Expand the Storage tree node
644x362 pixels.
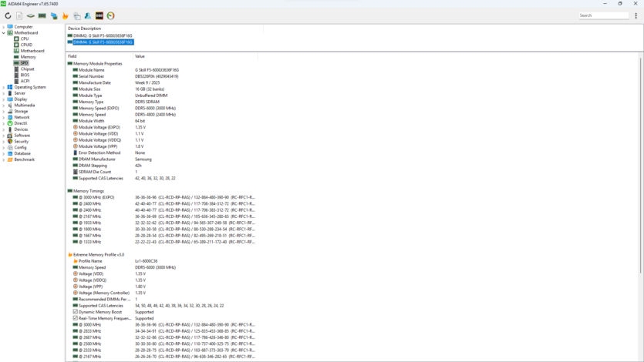click(4, 112)
